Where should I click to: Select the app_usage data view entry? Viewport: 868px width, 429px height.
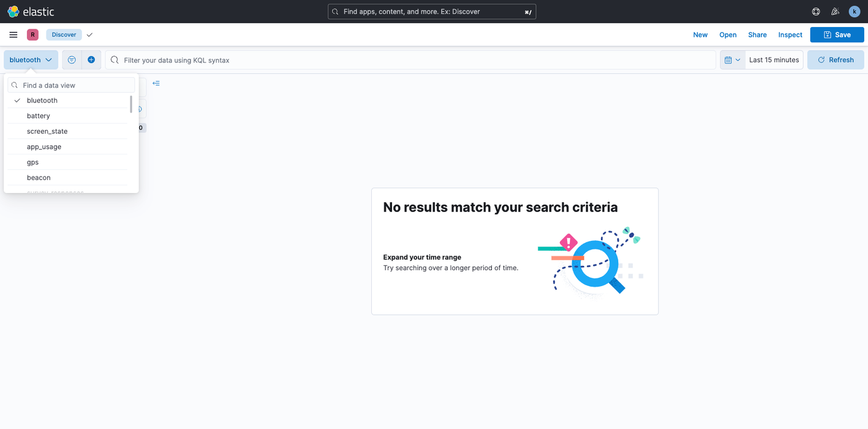coord(43,146)
